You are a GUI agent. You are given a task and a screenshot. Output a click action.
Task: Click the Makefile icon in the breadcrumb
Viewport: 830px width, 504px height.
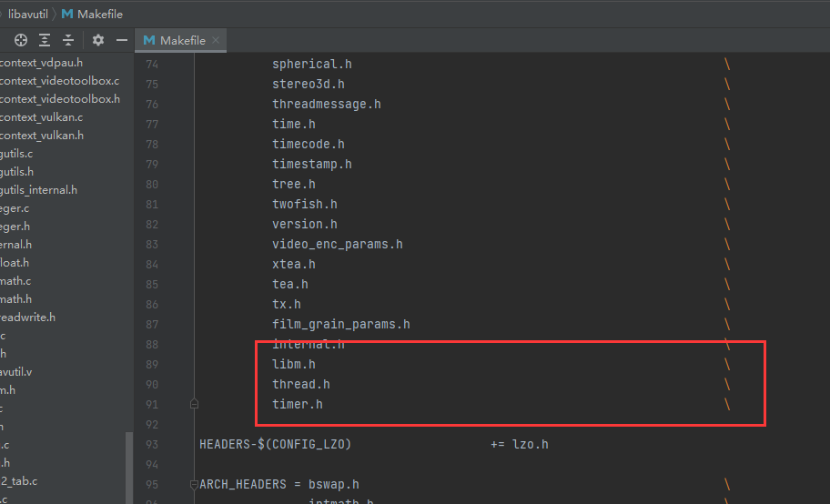[x=67, y=14]
